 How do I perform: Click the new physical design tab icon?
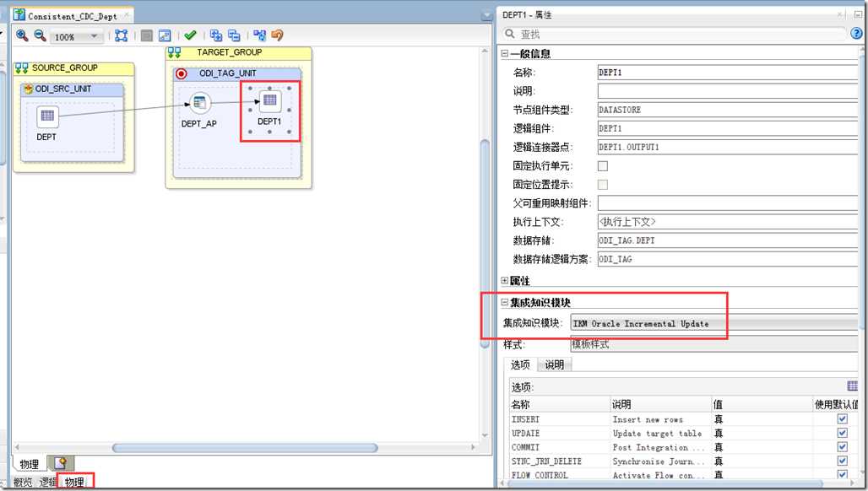(60, 463)
